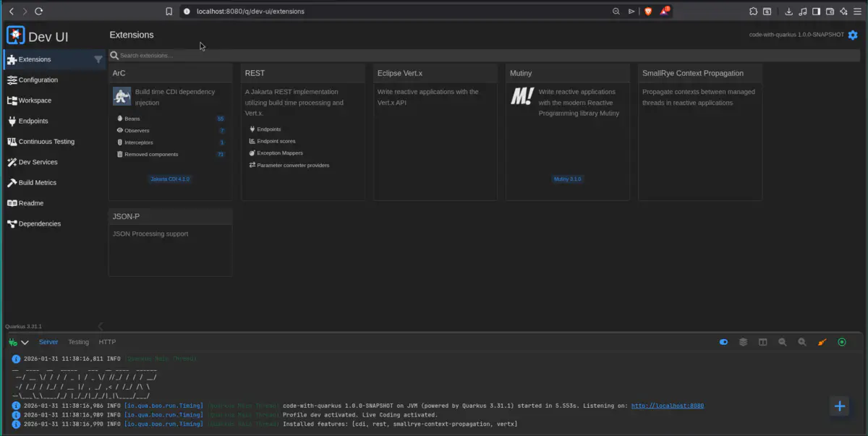Click the blue plus floating button
The image size is (868, 436).
coord(840,406)
